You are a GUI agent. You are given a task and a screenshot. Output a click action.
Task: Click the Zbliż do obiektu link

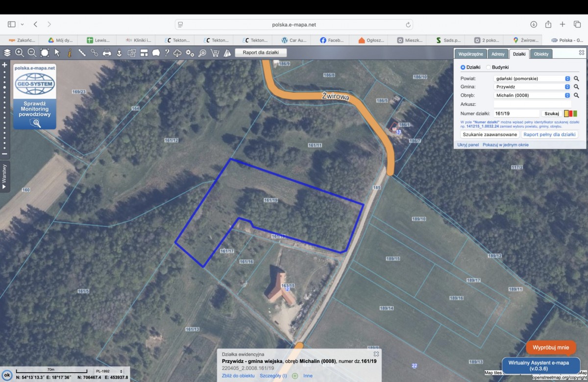[238, 376]
